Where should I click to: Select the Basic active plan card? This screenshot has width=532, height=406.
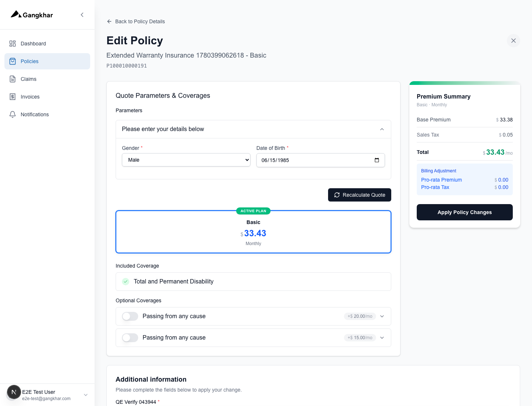(253, 232)
